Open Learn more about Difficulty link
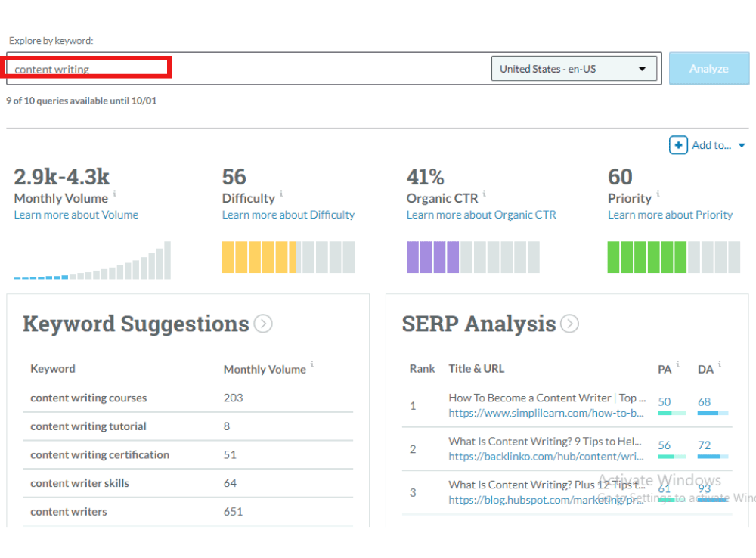The height and width of the screenshot is (558, 756). 288,215
